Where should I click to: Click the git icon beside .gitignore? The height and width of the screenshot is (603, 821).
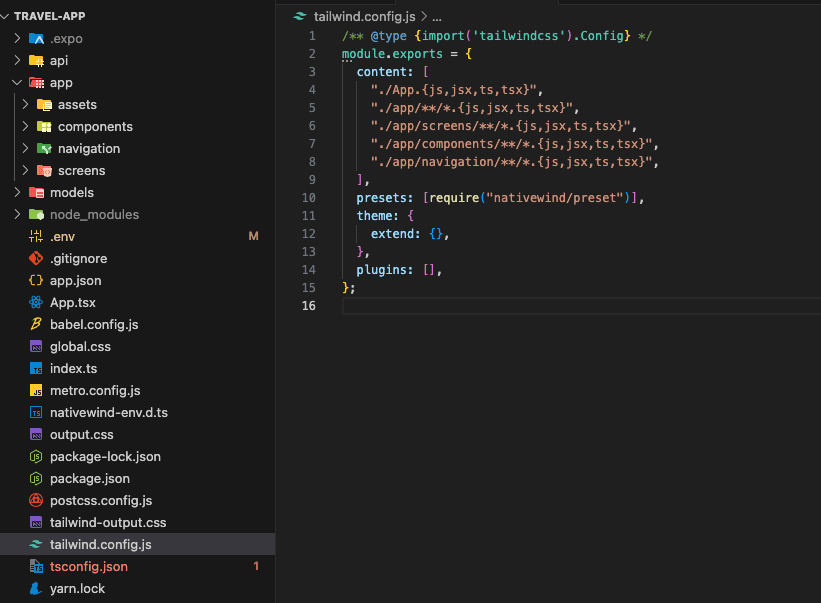(x=36, y=258)
